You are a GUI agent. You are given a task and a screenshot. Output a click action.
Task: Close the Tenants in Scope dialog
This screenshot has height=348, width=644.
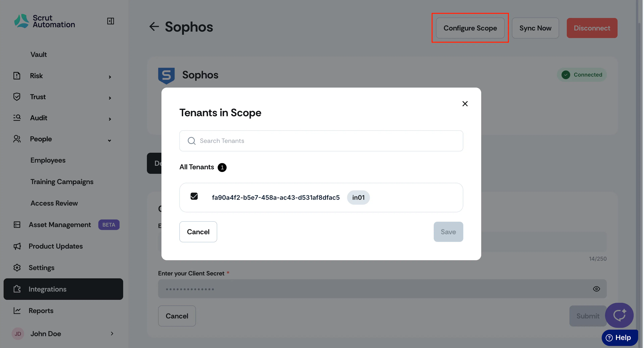click(x=465, y=104)
